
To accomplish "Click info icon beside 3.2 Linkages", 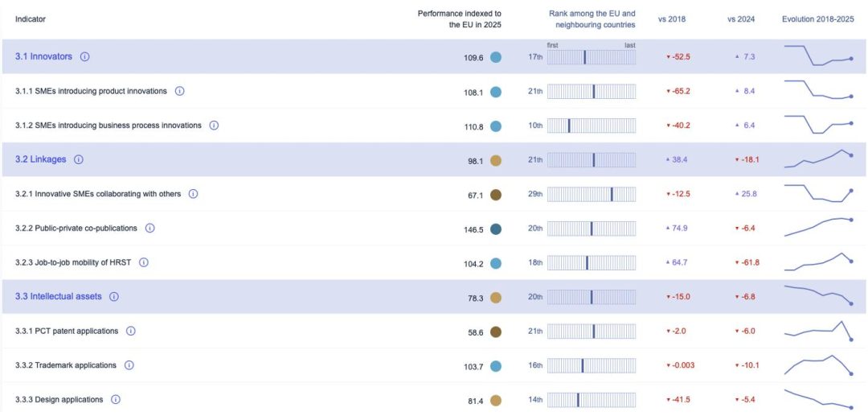I will pyautogui.click(x=79, y=159).
